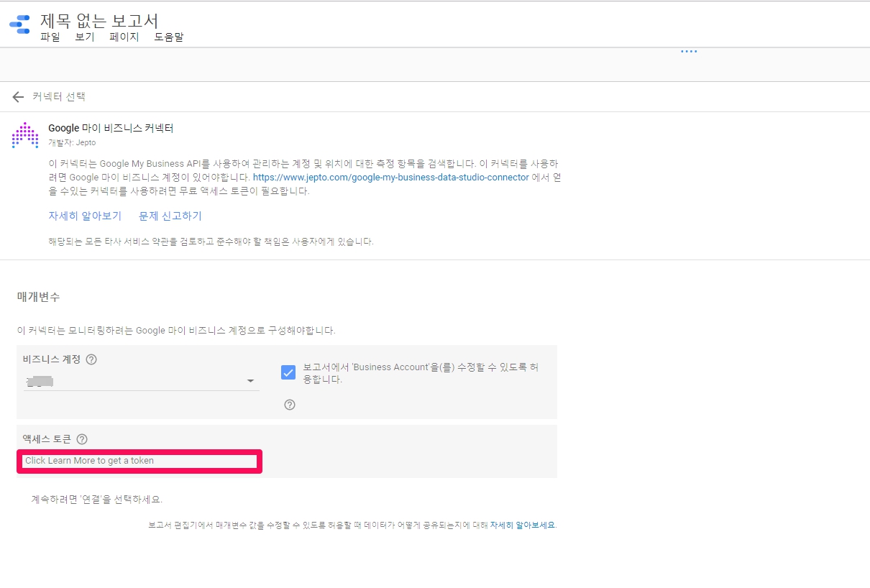870x588 pixels.
Task: Expand the 비즈니스 계정 dropdown arrow
Action: 250,381
